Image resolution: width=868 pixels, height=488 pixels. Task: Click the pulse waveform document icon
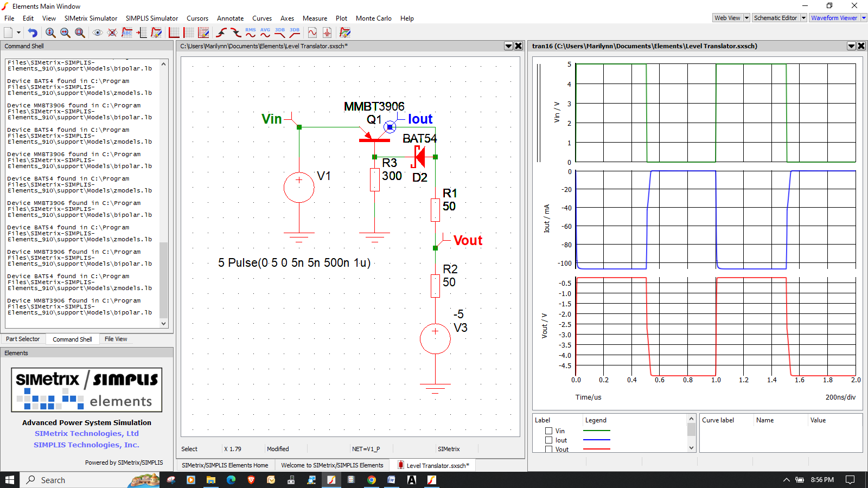pyautogui.click(x=327, y=33)
